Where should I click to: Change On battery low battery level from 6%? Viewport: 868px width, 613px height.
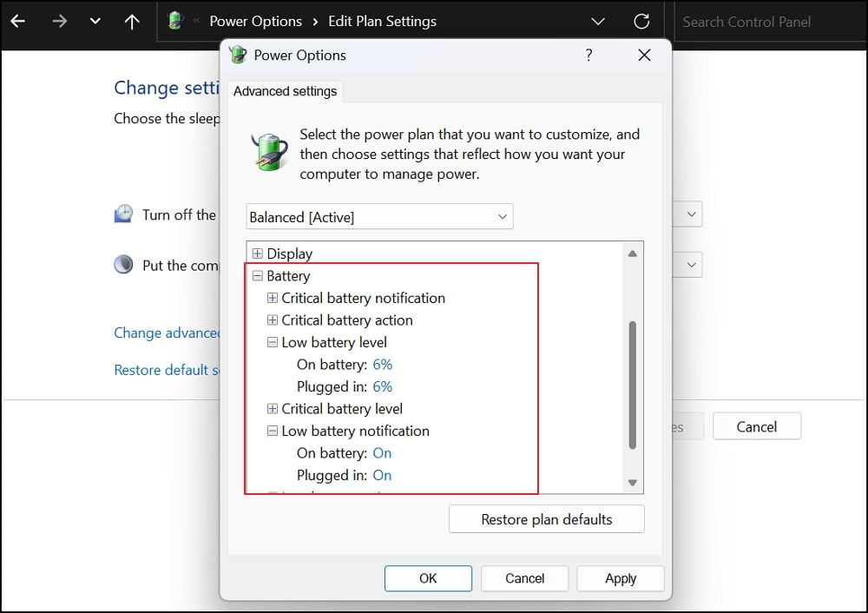383,364
